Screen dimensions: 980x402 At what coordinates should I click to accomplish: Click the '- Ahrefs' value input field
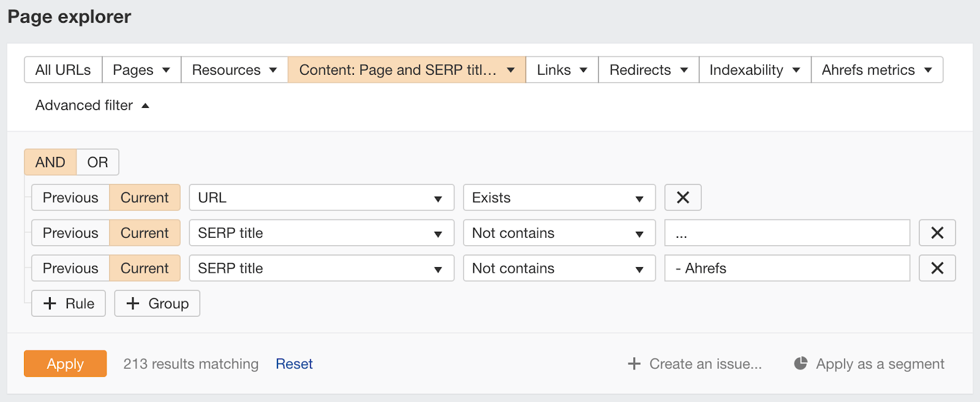(787, 268)
